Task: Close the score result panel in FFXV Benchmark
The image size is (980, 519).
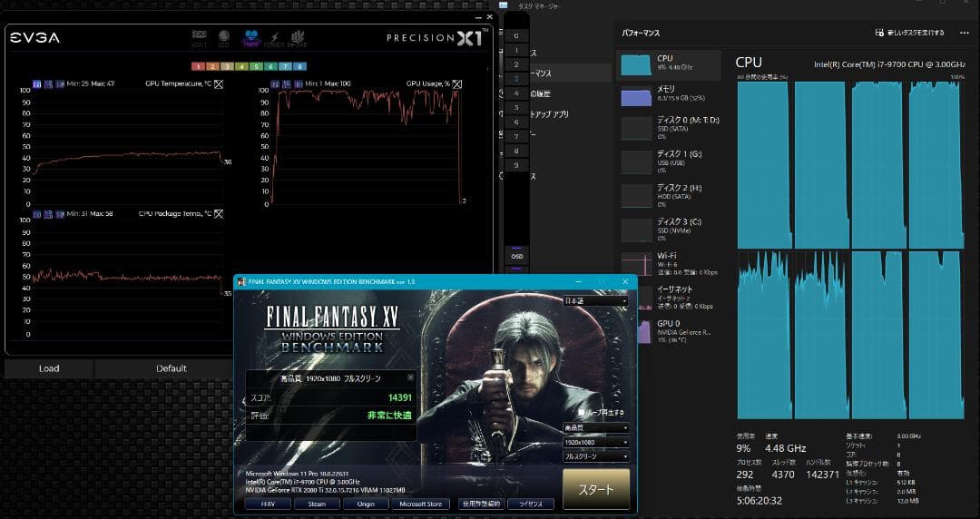Action: [411, 377]
